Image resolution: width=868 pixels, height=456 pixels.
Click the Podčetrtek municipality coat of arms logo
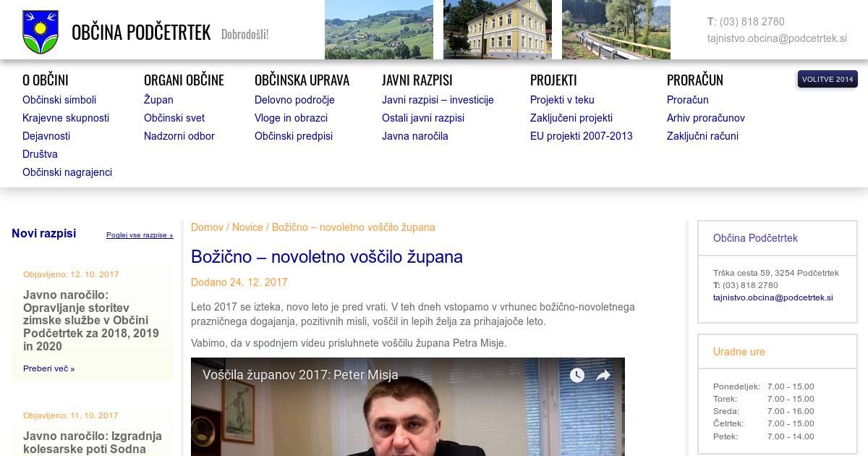[x=41, y=32]
